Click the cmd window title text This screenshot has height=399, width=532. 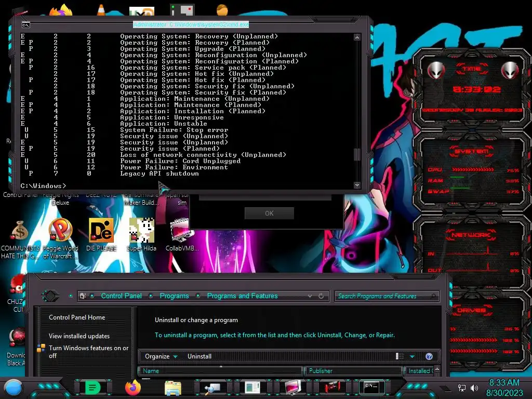click(x=191, y=24)
